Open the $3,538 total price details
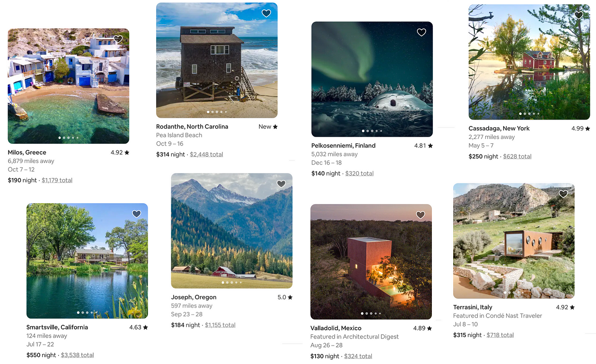Viewport: 596px width, 364px height. (x=77, y=355)
